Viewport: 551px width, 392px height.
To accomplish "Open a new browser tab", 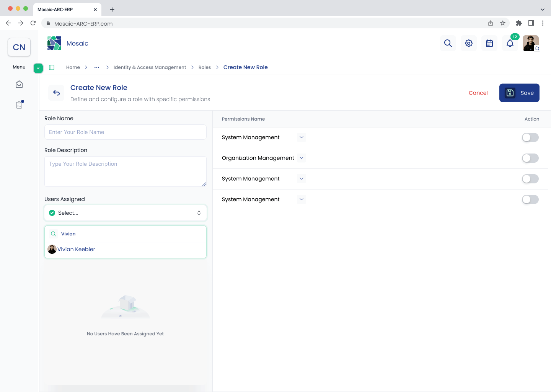I will [112, 9].
